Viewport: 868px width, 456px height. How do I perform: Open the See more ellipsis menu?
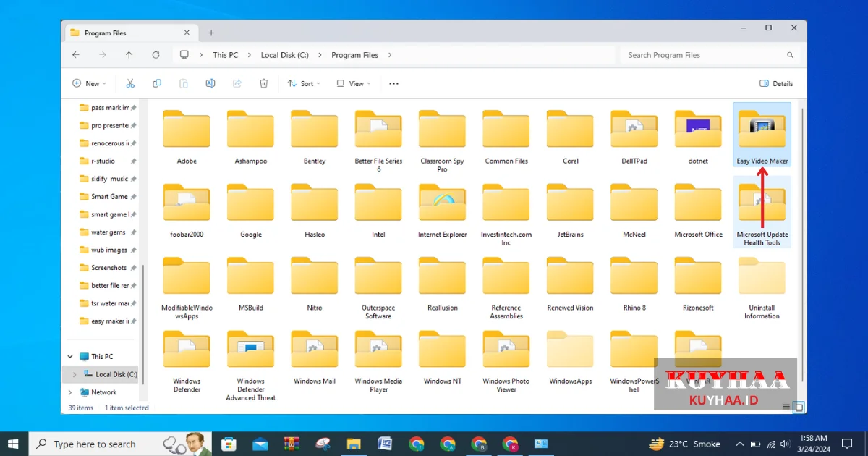[x=393, y=83]
